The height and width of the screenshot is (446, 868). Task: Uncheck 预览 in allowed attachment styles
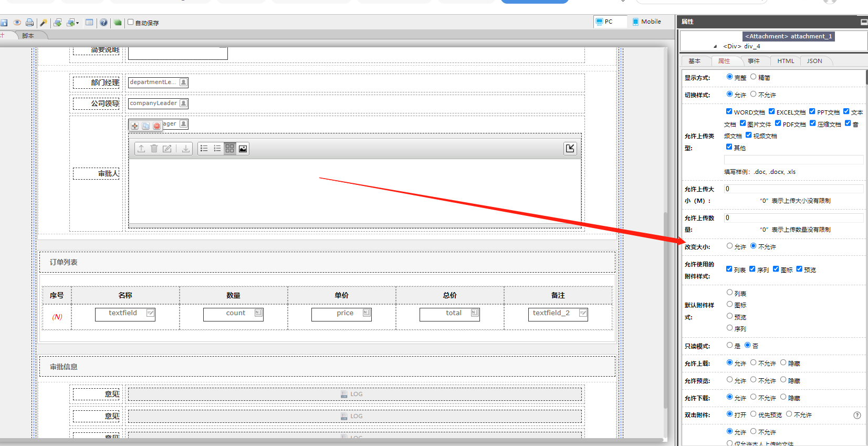pyautogui.click(x=799, y=269)
